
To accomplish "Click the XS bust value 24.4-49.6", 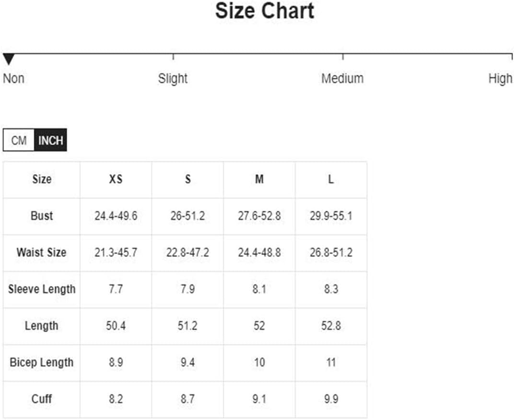I will [x=116, y=216].
